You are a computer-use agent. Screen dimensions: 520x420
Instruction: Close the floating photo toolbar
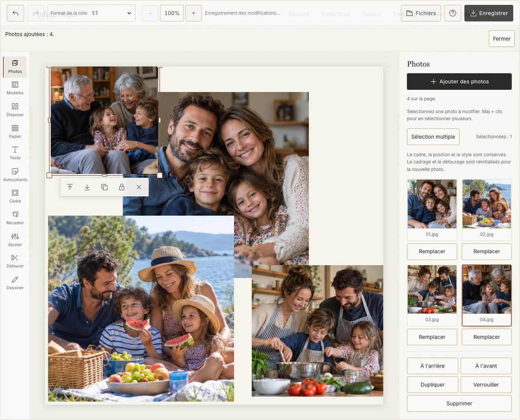click(x=139, y=187)
